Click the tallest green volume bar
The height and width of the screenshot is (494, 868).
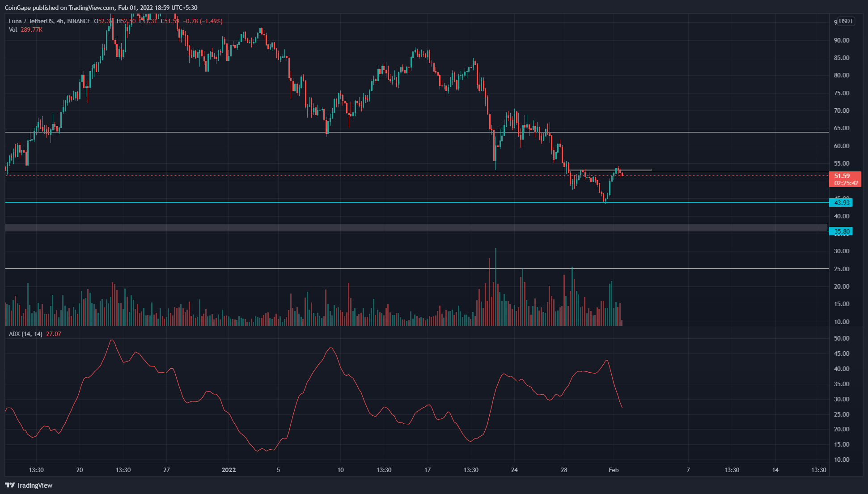click(x=495, y=286)
